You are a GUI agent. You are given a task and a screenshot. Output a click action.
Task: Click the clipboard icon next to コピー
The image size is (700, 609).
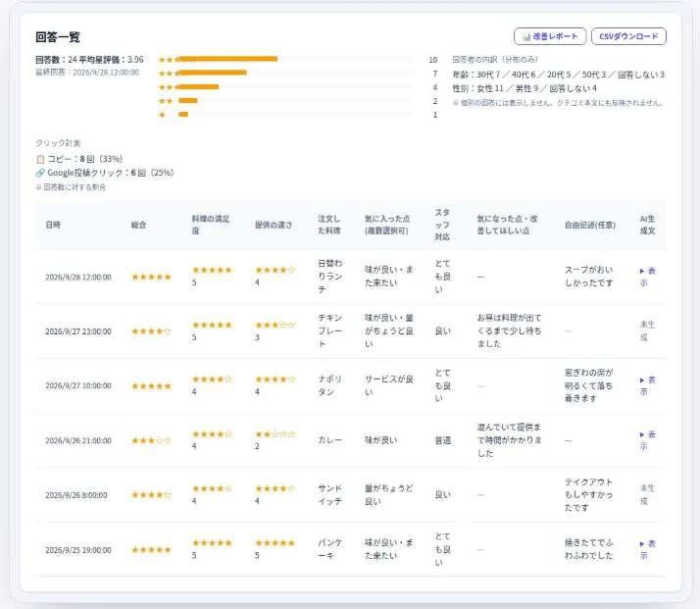pos(40,159)
